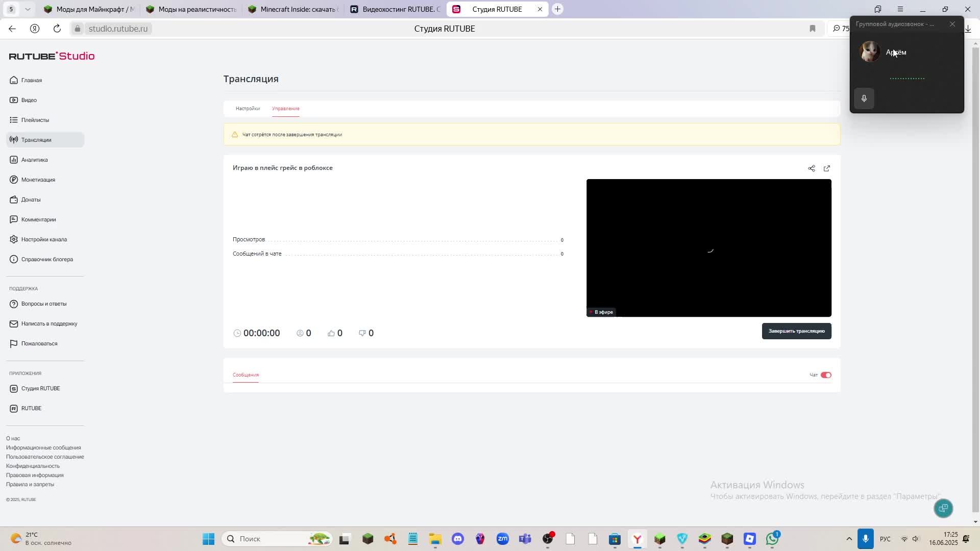980x551 pixels.
Task: Open Донаты section in sidebar
Action: (x=31, y=199)
